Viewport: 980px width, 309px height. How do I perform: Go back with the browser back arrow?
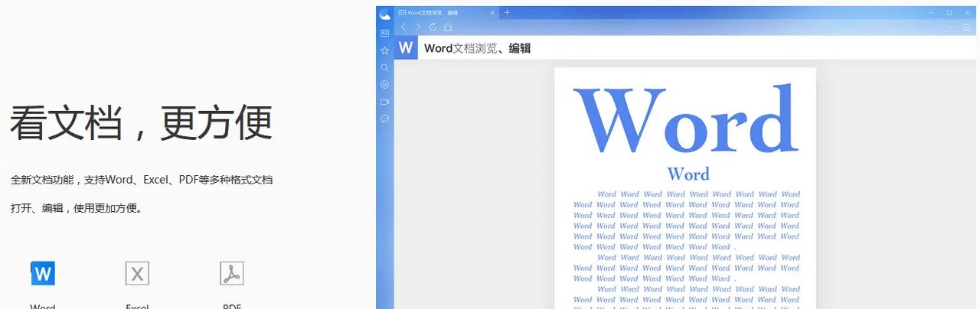point(403,27)
